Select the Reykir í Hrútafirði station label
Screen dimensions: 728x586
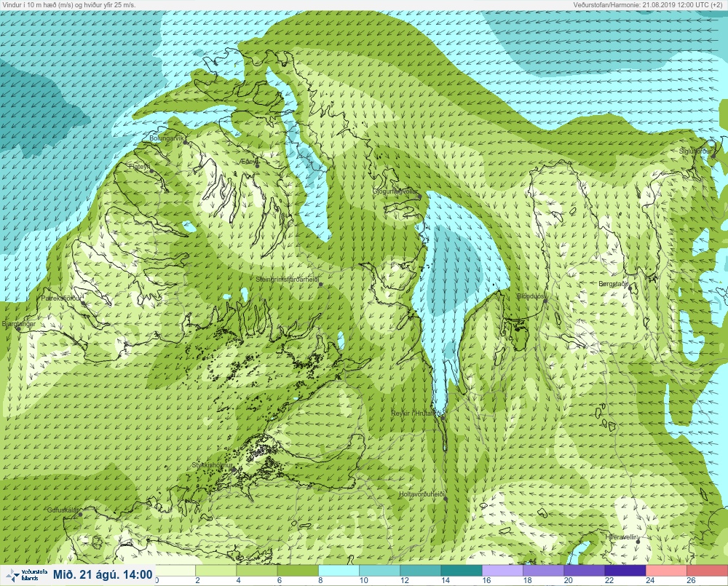coord(418,413)
